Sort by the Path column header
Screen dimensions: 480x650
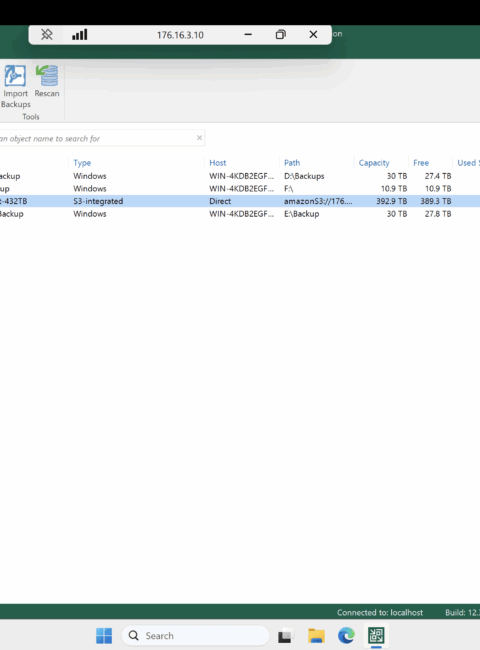tap(292, 163)
